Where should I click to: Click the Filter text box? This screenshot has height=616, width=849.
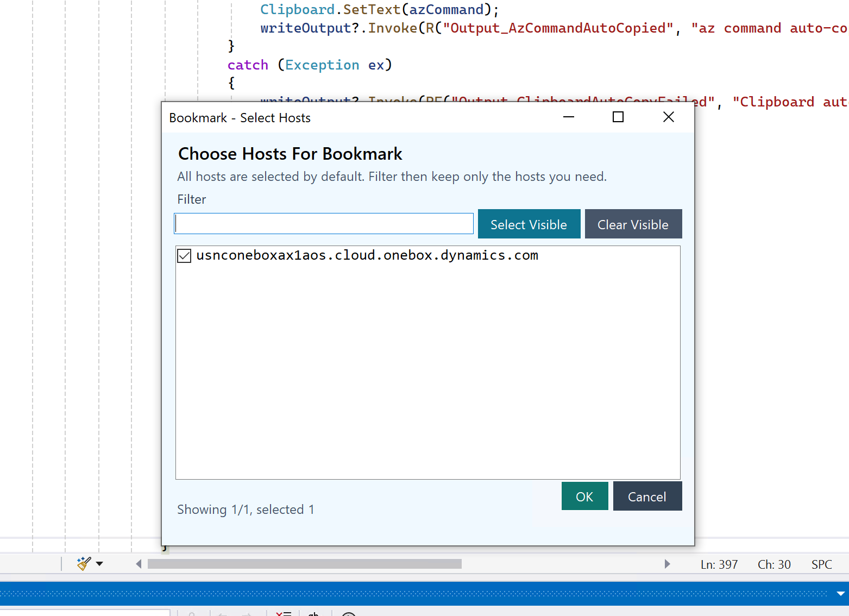coord(324,224)
